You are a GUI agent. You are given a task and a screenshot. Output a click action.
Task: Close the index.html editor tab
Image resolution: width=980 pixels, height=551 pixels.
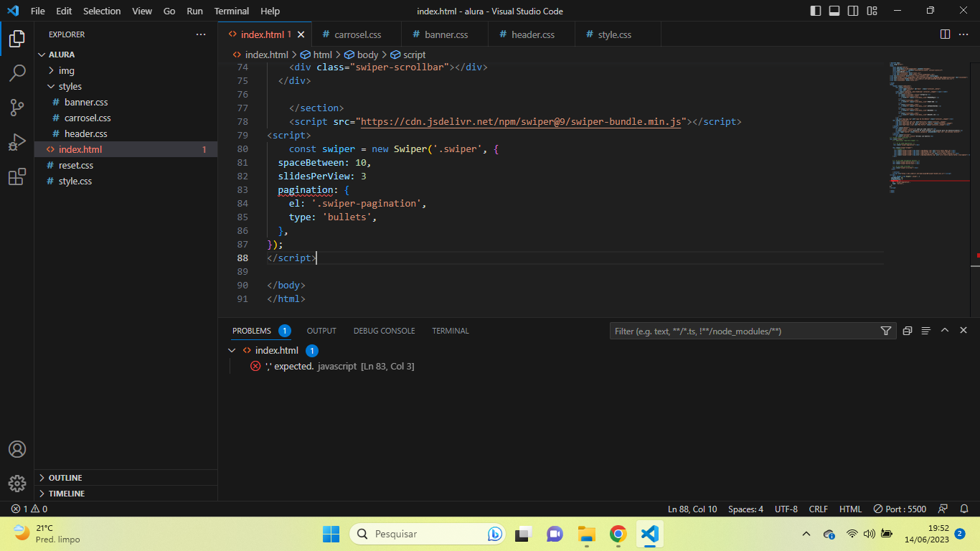pos(301,34)
